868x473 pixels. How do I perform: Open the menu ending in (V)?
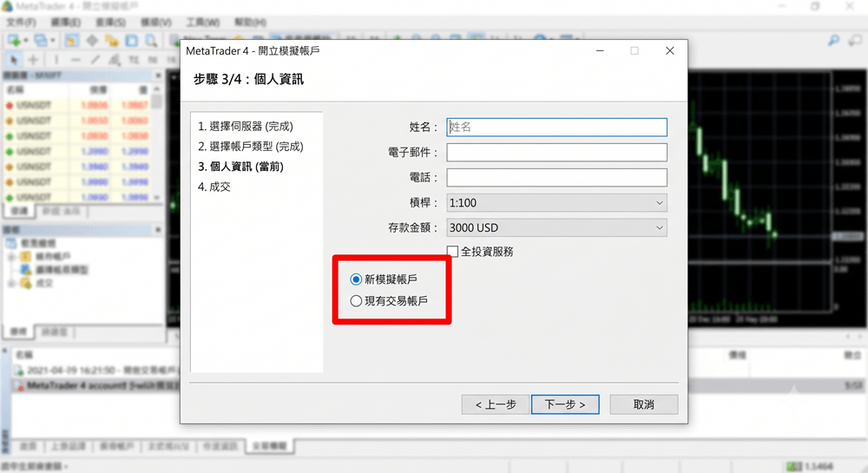click(x=156, y=22)
